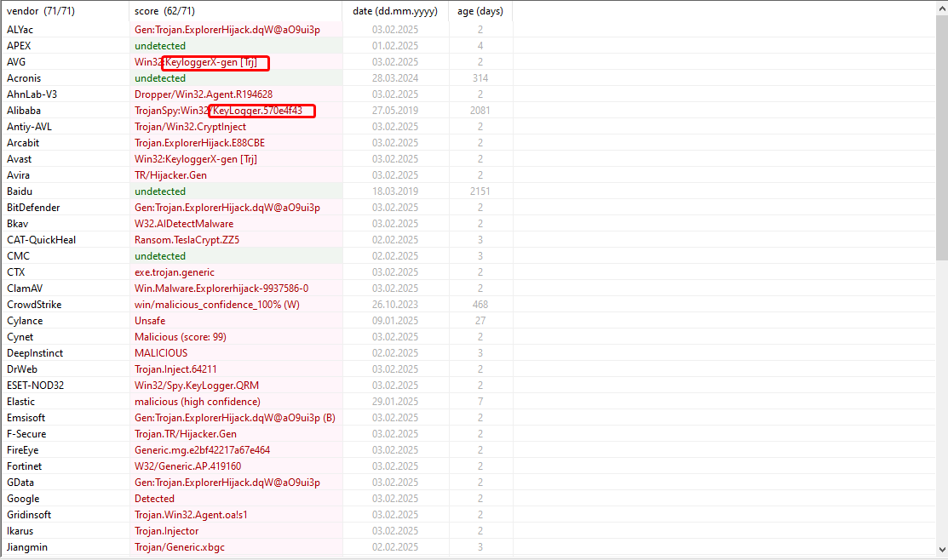Select ESET-NOD32's Win32/Spy.KeyLogger.QRM result

(x=197, y=386)
